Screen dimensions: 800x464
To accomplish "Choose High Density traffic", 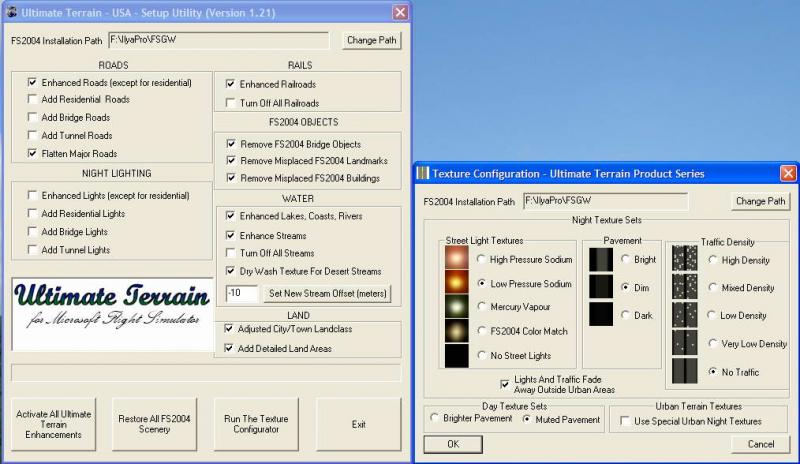I will (x=713, y=260).
